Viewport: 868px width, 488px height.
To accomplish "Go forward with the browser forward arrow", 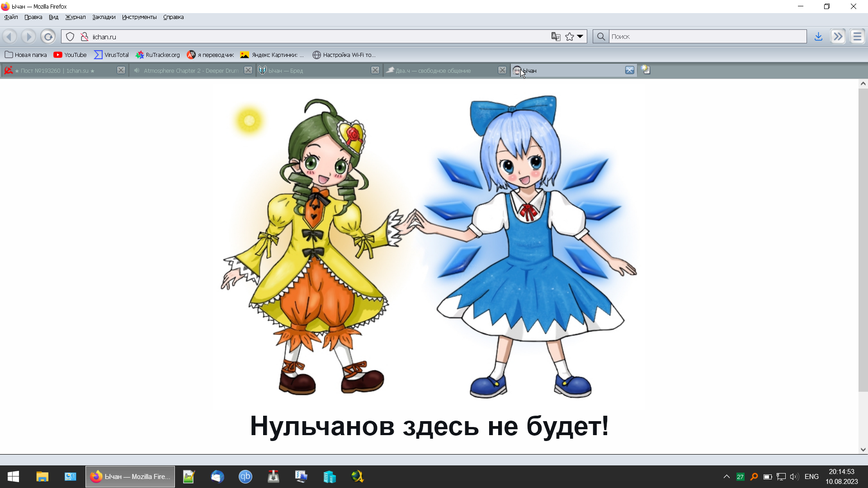I will coord(28,37).
